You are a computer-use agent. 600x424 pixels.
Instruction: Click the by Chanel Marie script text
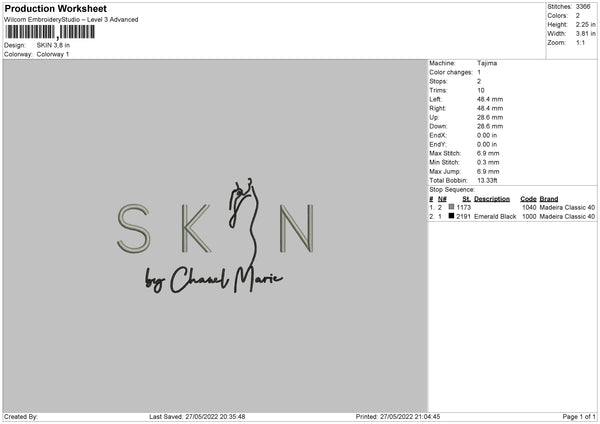[214, 280]
